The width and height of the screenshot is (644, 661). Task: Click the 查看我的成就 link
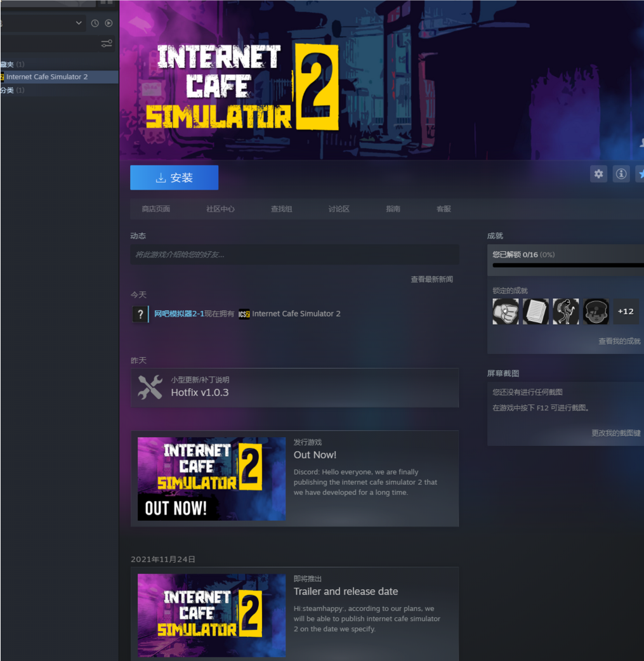[x=619, y=341]
